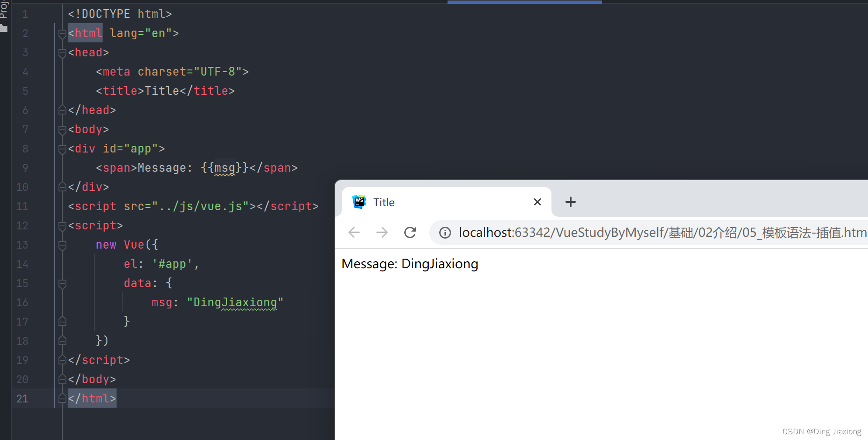Collapse the closing head fold on line 6
The image size is (868, 440).
pyautogui.click(x=62, y=110)
